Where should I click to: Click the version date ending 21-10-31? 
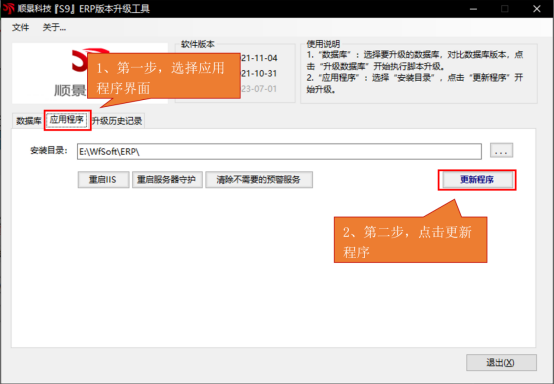259,73
